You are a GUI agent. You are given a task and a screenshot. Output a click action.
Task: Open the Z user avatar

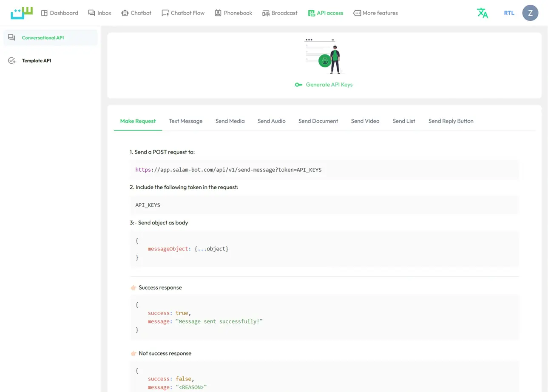530,13
